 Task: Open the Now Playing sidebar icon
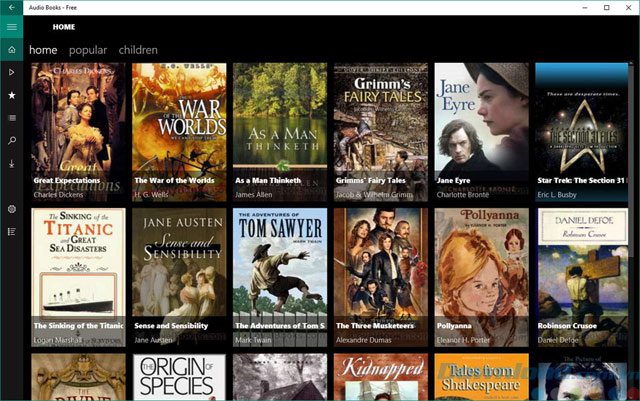click(11, 72)
